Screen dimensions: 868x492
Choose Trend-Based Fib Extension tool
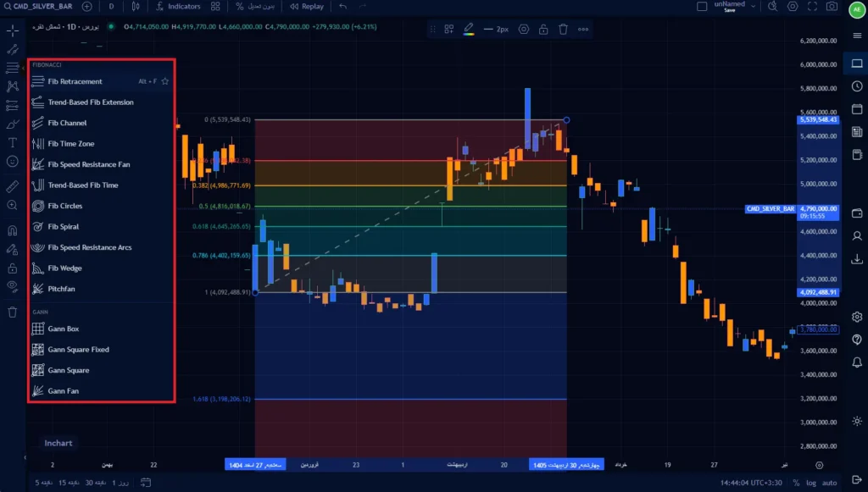[101, 102]
